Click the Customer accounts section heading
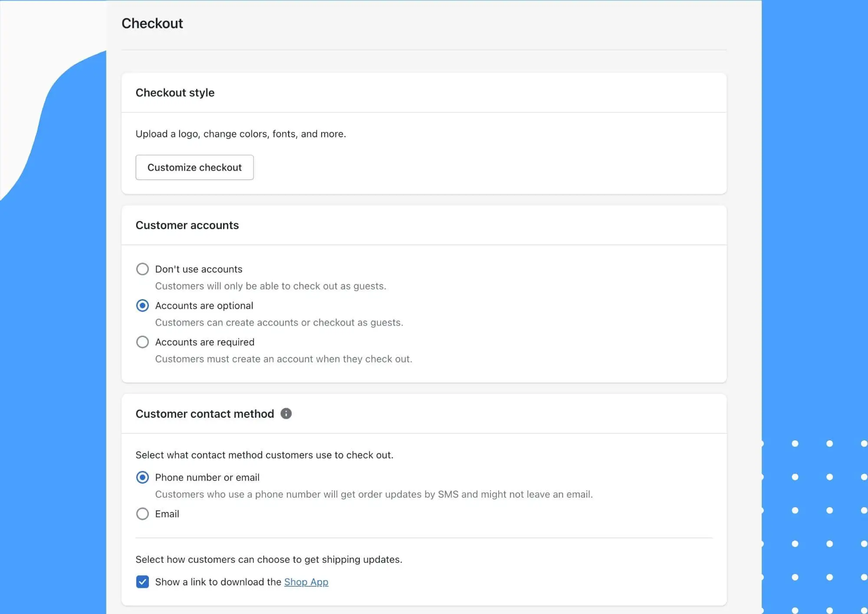868x614 pixels. point(187,225)
